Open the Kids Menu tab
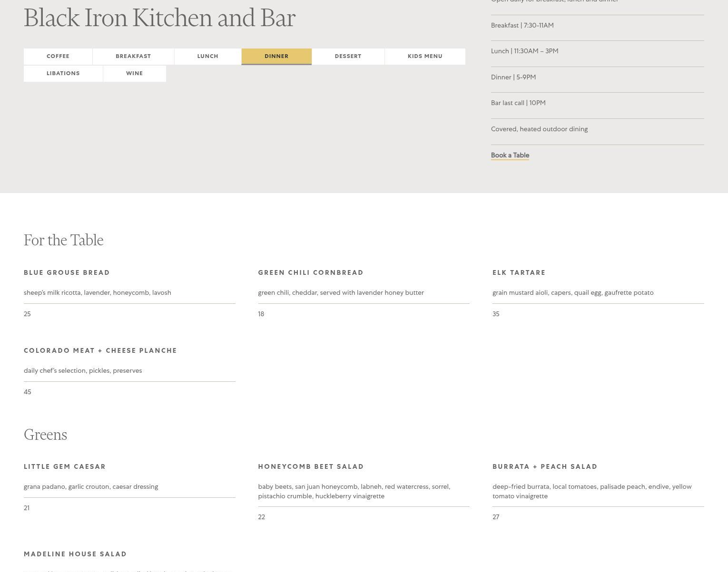728x572 pixels. [x=425, y=56]
